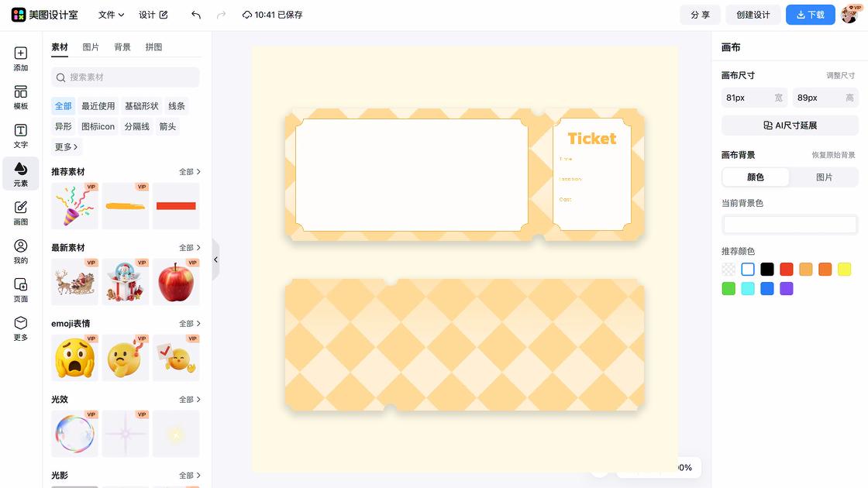Click the 下载 download button
868x488 pixels.
click(810, 15)
